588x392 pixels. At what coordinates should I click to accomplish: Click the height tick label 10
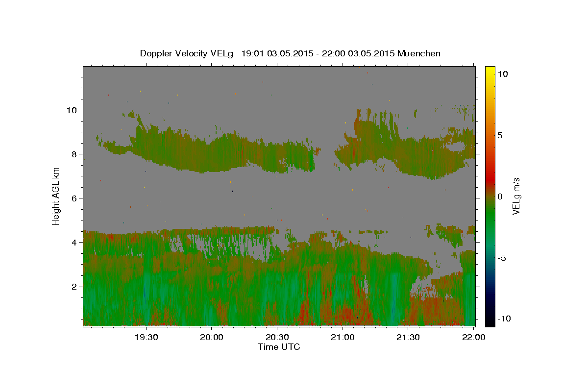click(72, 110)
